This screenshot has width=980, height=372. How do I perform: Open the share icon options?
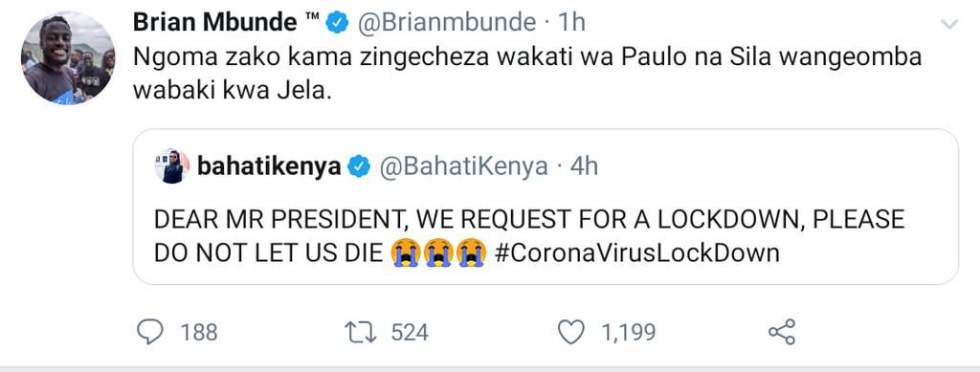(781, 332)
